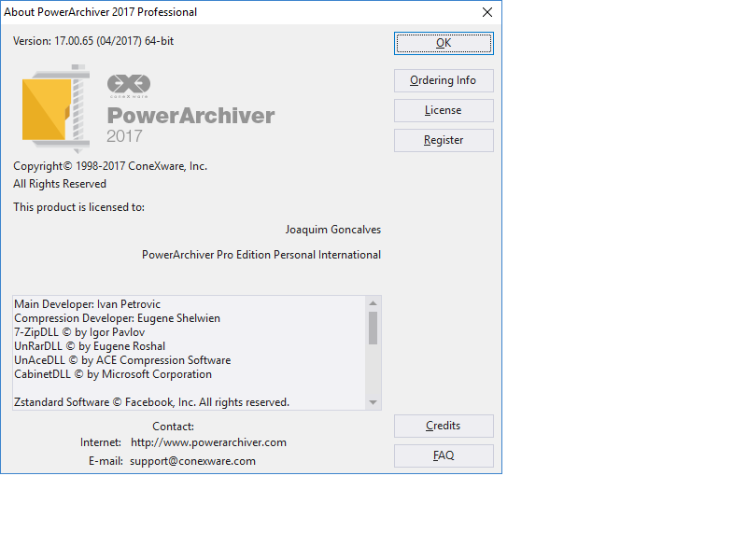Click the 'Copyright© 1998-2017 ConeXware, Inc.' text

tap(110, 166)
